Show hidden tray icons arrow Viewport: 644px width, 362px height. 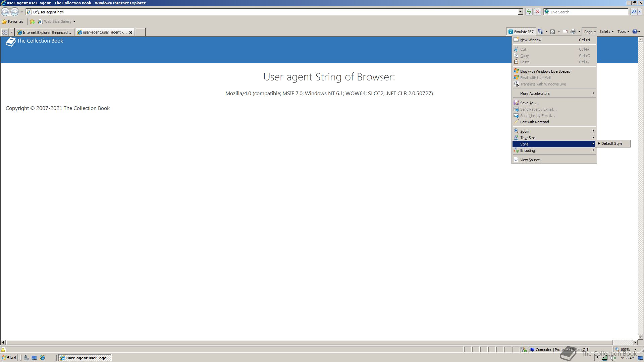pos(597,358)
